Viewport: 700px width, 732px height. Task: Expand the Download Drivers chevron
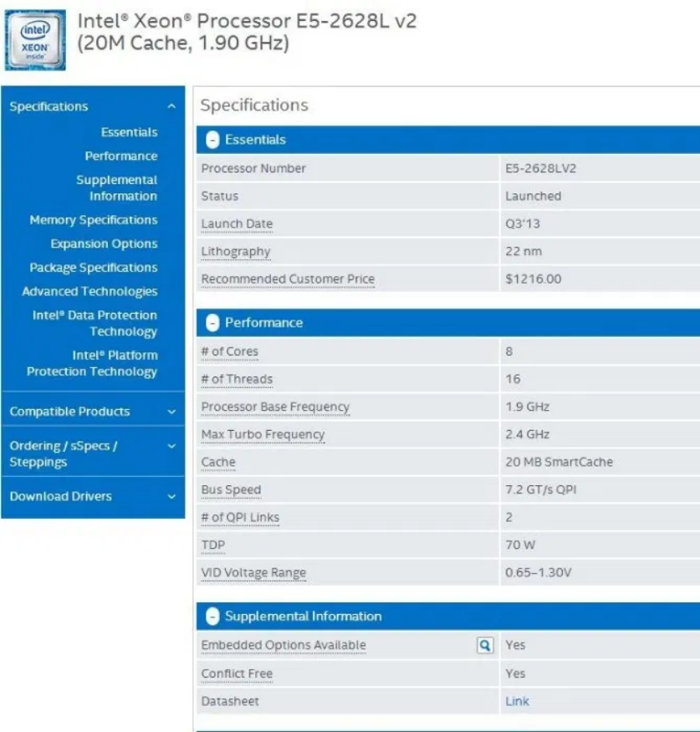[x=171, y=496]
